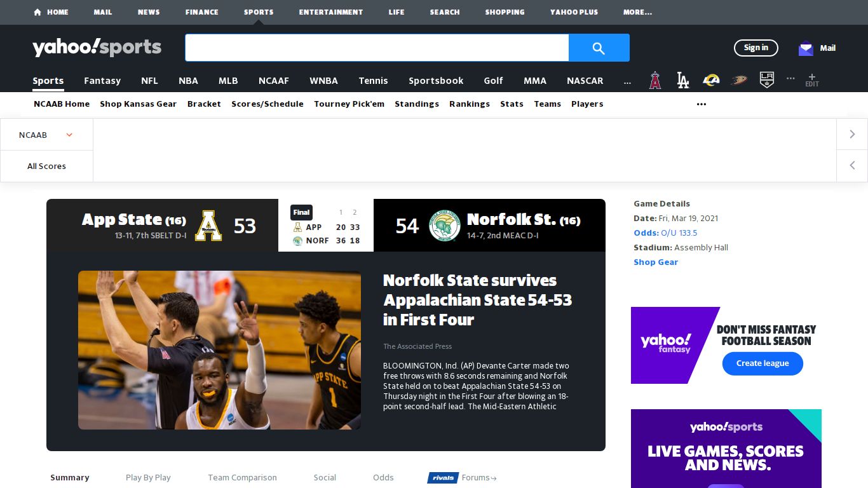
Task: Open the Los Angeles Angels team icon
Action: click(655, 81)
